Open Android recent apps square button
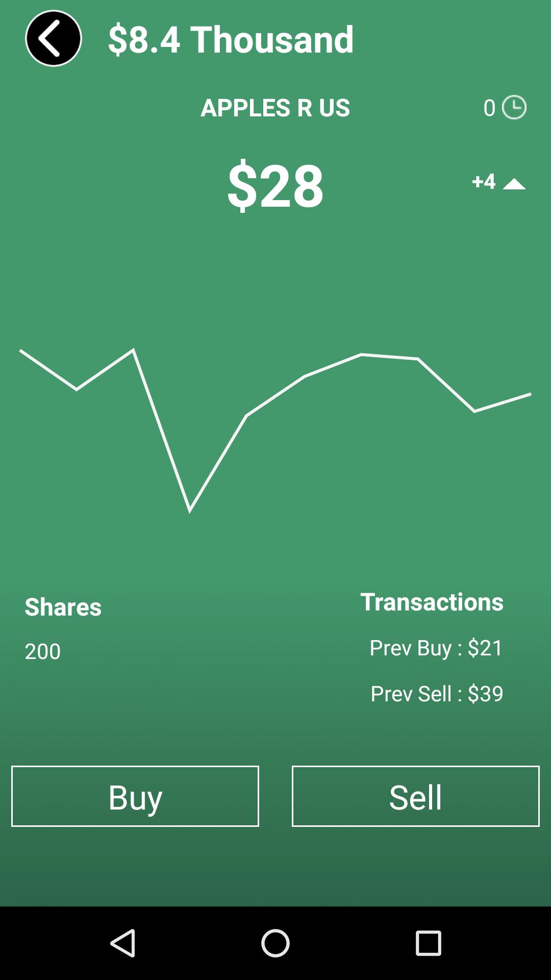Viewport: 551px width, 980px height. (x=428, y=943)
